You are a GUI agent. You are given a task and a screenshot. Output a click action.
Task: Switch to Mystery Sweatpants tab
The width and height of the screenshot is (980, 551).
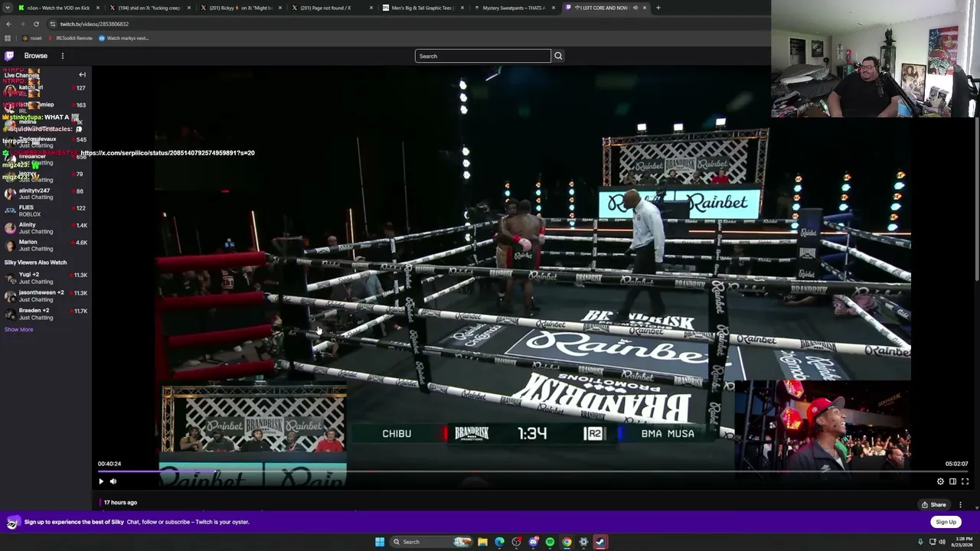pyautogui.click(x=513, y=8)
